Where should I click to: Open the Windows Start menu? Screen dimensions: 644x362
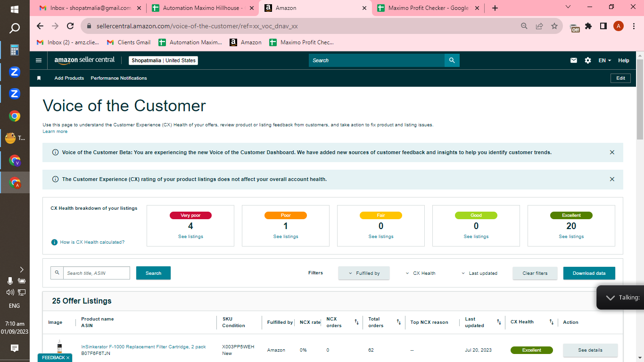[x=15, y=9]
